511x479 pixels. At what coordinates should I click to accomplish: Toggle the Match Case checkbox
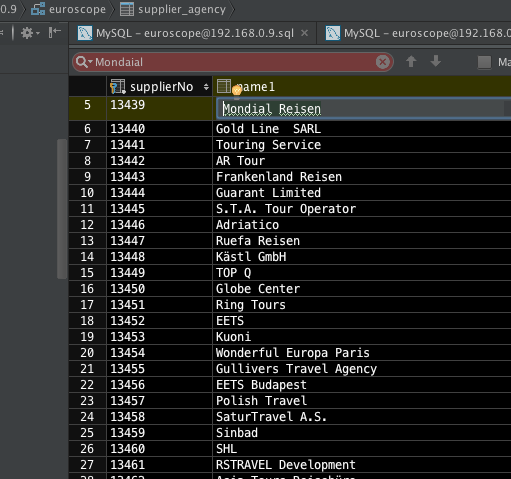(484, 62)
